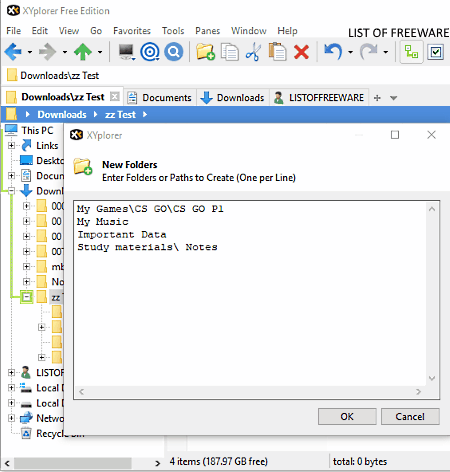Select Links in the folder tree

click(x=47, y=146)
